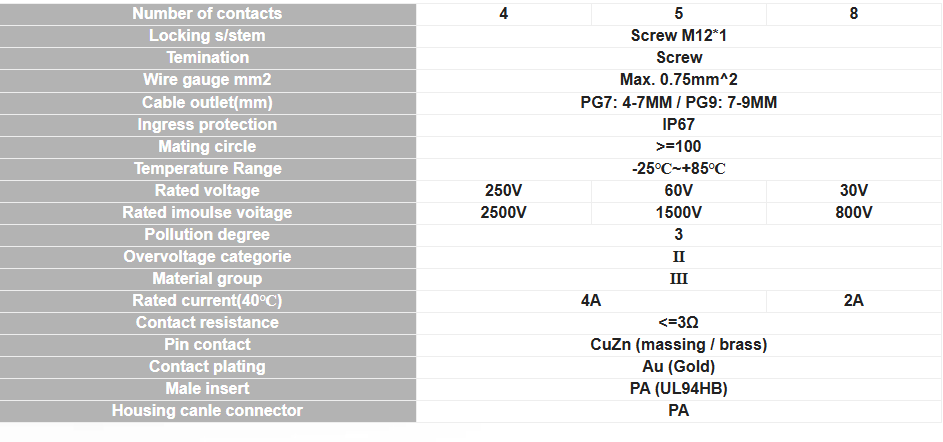Image resolution: width=943 pixels, height=442 pixels.
Task: Click the "<=3Ω" contact resistance value
Action: pos(678,323)
